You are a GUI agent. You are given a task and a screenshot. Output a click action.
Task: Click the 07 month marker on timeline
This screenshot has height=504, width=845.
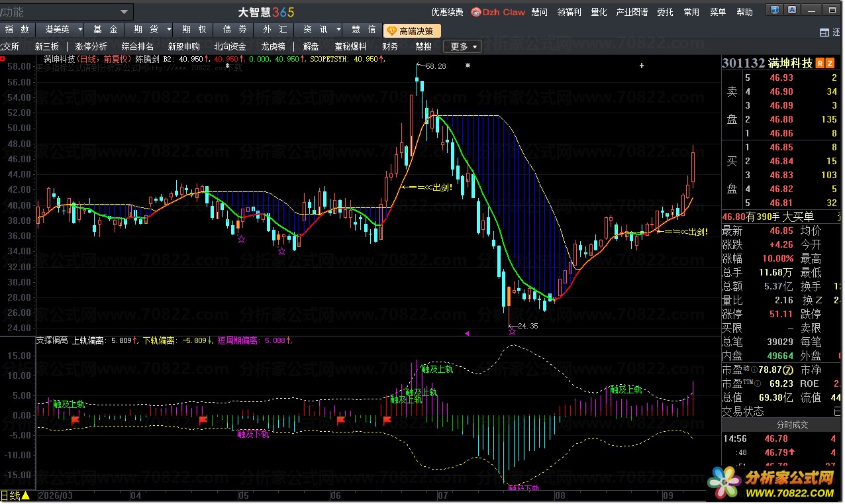(442, 495)
